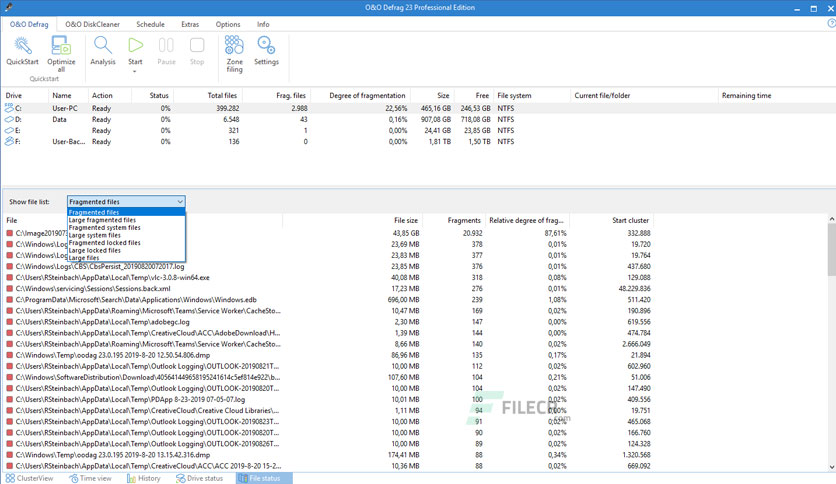
Task: Open the Extras tab
Action: (190, 25)
